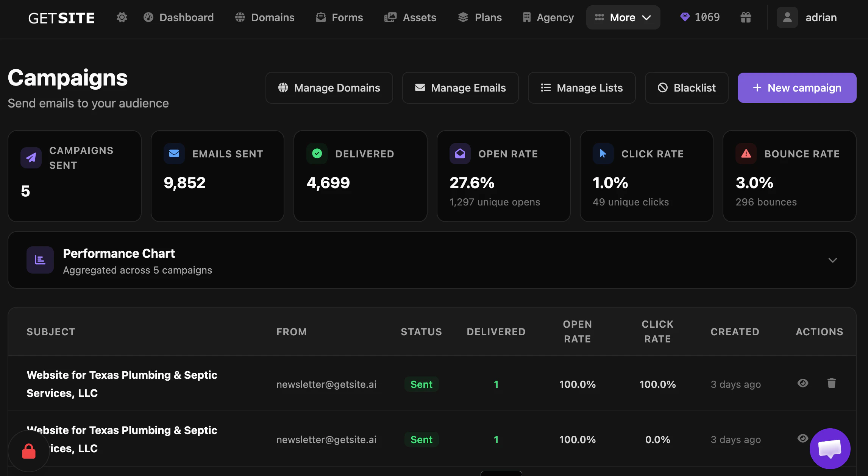Screen dimensions: 868x476
Task: Open the More menu dropdown
Action: pyautogui.click(x=623, y=17)
